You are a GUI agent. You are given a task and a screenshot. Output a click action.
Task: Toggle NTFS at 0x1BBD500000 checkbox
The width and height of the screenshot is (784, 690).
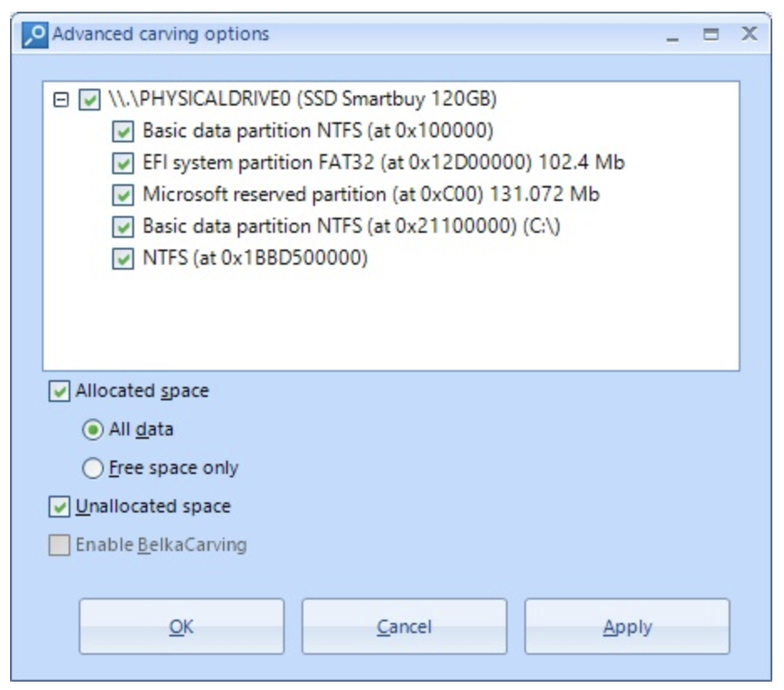coord(123,259)
